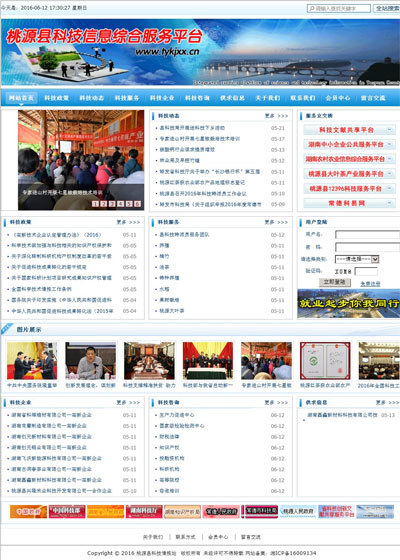This screenshot has width=400, height=560.
Task: Open the 湖南科技厅 banner logo link
Action: click(x=144, y=511)
